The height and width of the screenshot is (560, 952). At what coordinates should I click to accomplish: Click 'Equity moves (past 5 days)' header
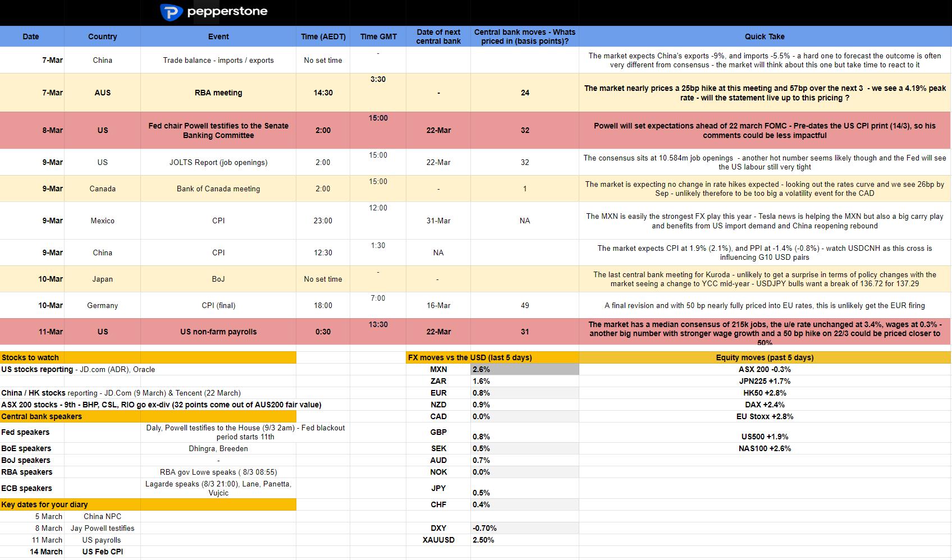tap(765, 357)
